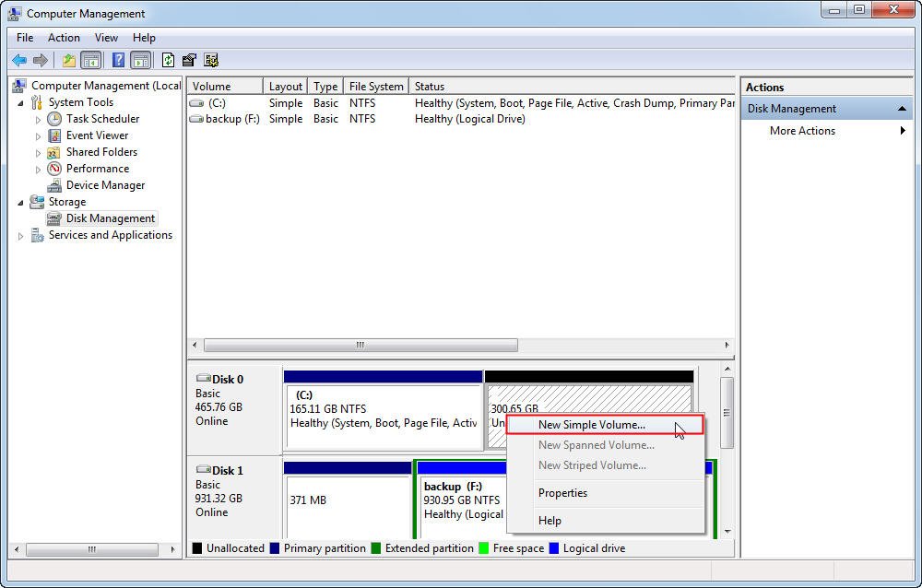Expand the Event Viewer node arrow
This screenshot has width=922, height=588.
38,135
